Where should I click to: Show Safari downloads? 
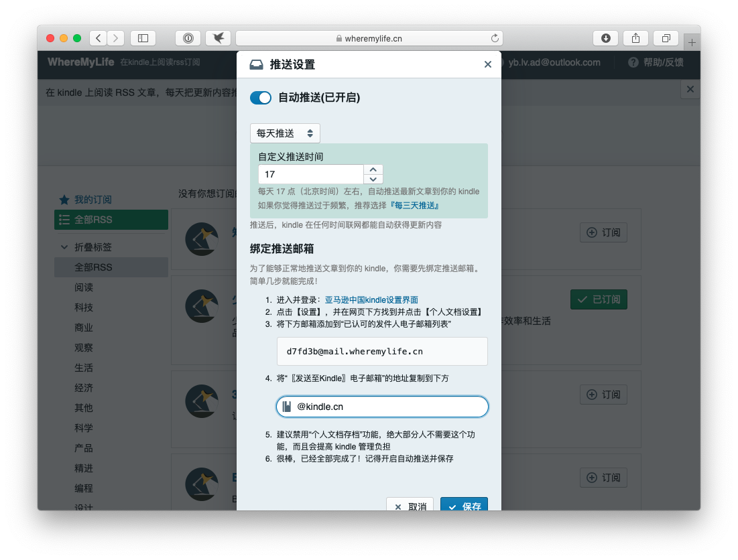[606, 38]
